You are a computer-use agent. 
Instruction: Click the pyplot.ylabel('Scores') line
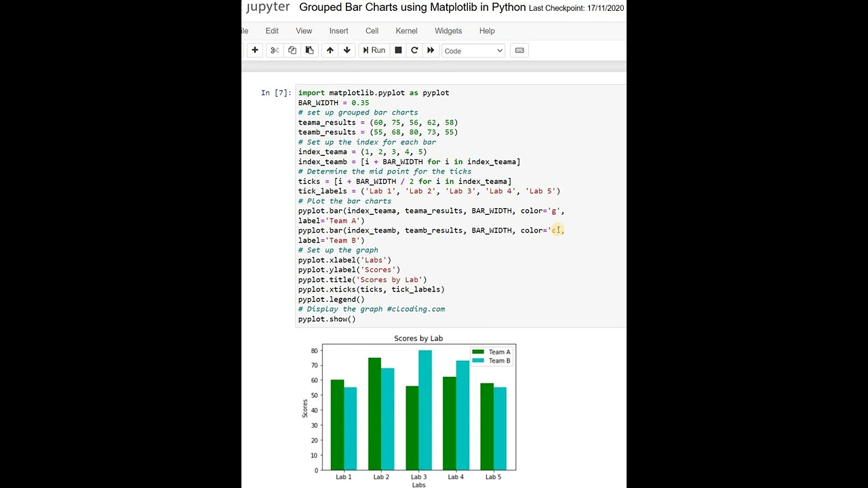pos(349,270)
